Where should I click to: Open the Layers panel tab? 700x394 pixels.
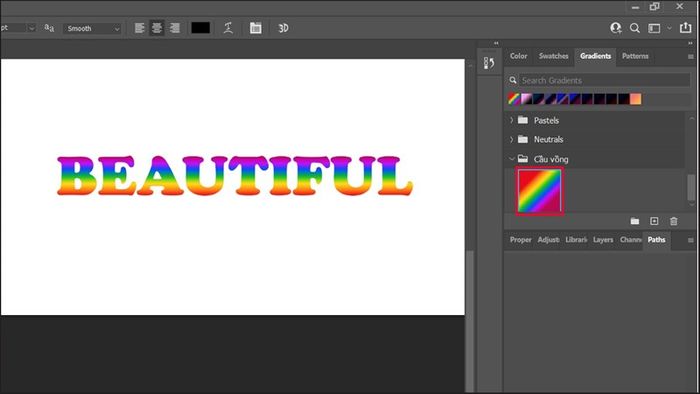[x=603, y=240]
